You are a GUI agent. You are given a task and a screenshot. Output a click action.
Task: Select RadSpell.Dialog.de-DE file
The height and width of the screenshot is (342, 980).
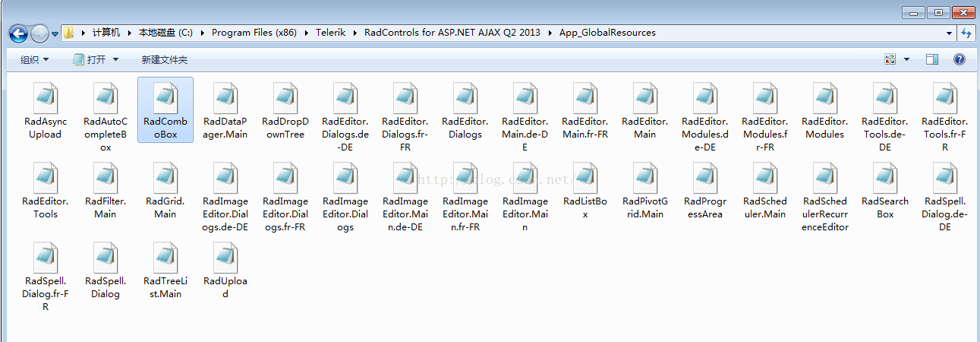945,196
